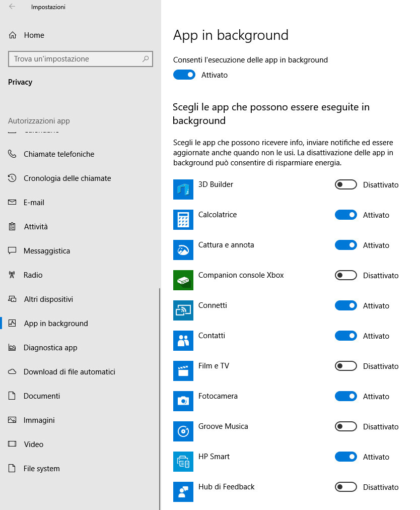Open the Home settings page

pos(80,35)
